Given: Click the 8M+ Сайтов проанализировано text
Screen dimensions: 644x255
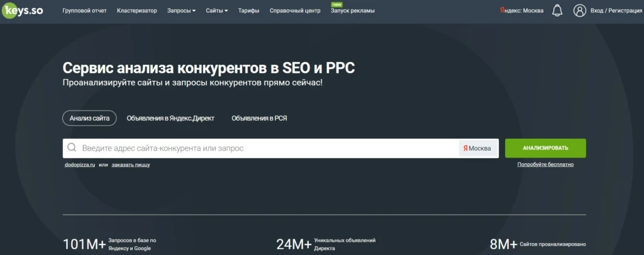Looking at the screenshot, I should click(x=538, y=245).
